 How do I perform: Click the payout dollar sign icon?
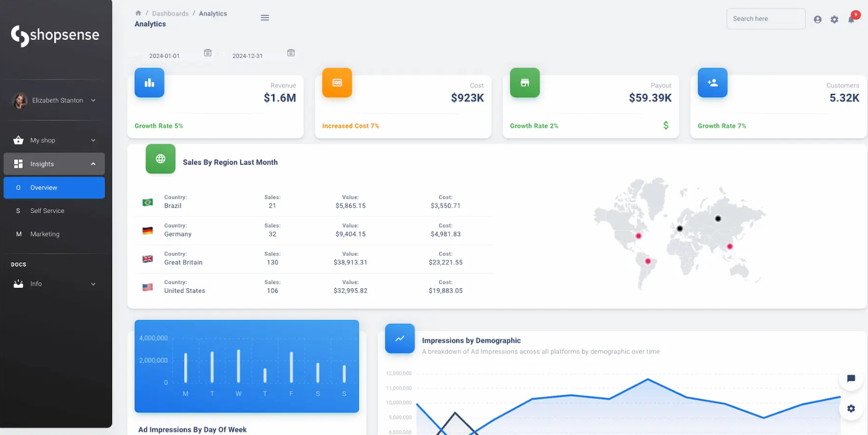tap(666, 125)
